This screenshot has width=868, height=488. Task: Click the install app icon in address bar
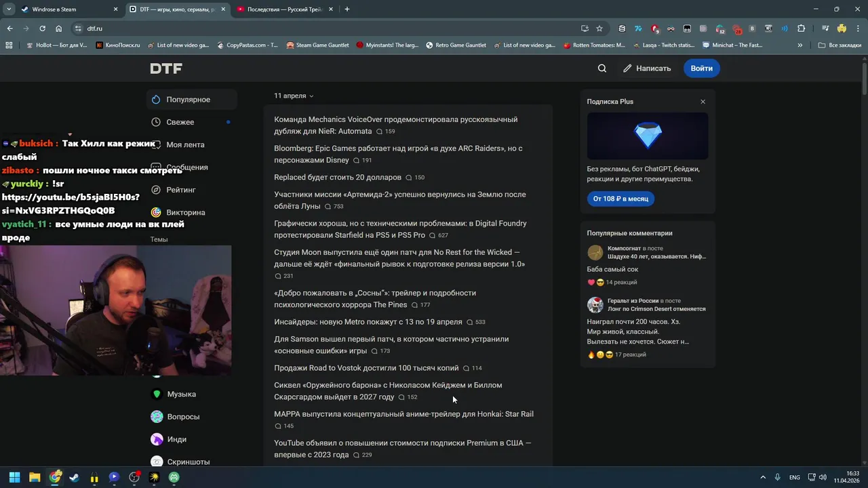585,28
